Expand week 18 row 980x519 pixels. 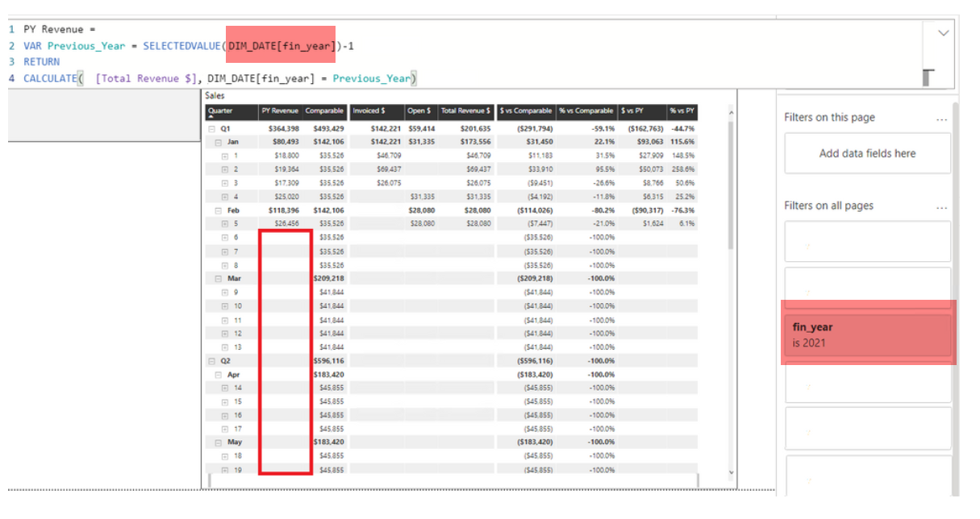pos(225,455)
